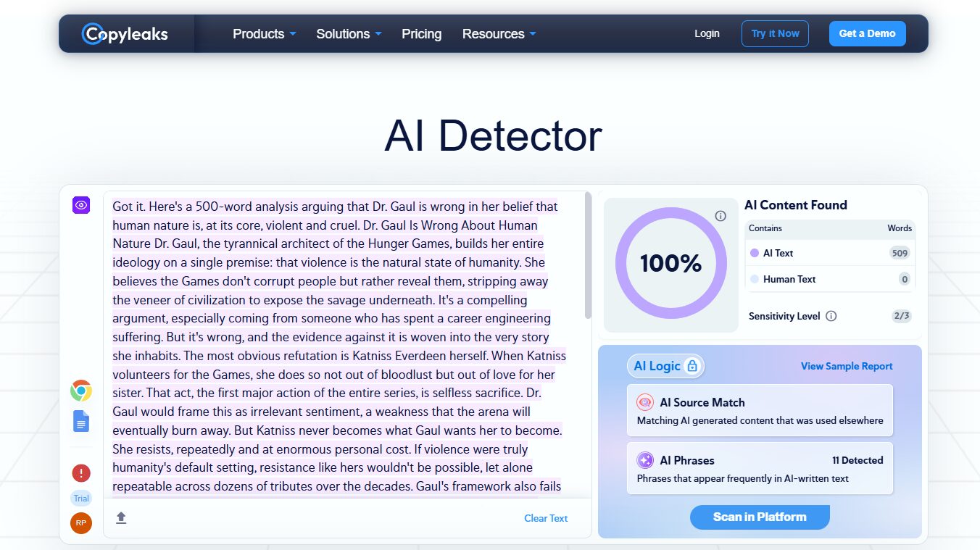Screen dimensions: 980x550
Task: Open the RP user profile avatar
Action: 81,522
